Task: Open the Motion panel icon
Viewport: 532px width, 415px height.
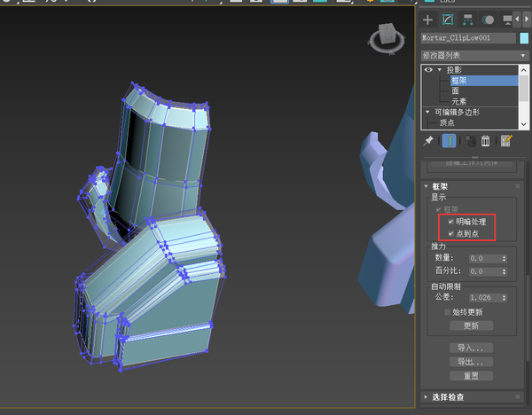Action: point(488,20)
